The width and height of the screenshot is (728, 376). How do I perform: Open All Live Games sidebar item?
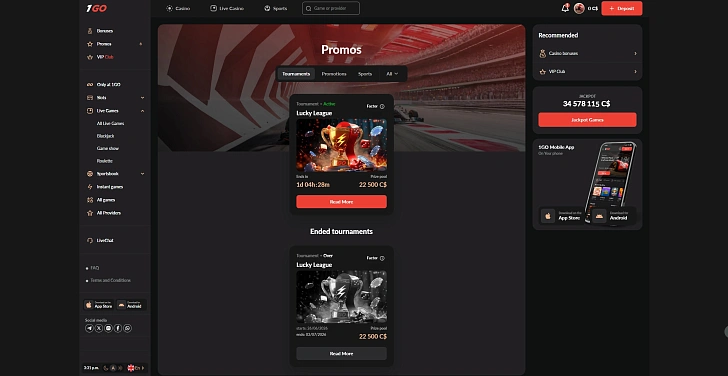tap(110, 123)
